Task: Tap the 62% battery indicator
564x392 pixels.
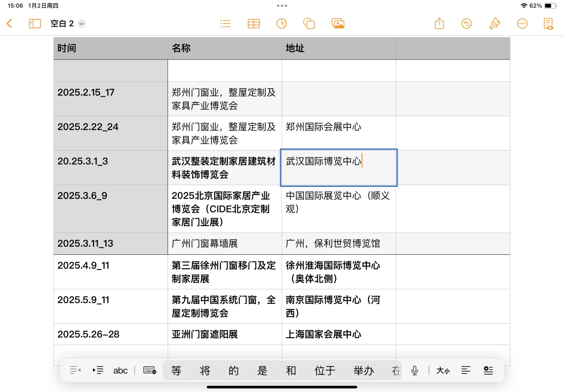Action: 543,6
